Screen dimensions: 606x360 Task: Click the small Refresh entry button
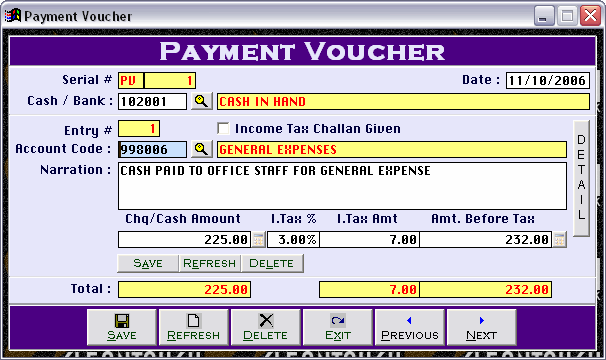(x=209, y=263)
